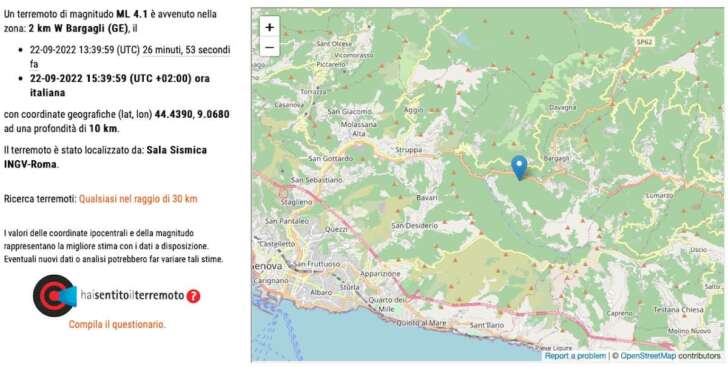Click the haisentitoilterremoto text banner

[x=132, y=295]
